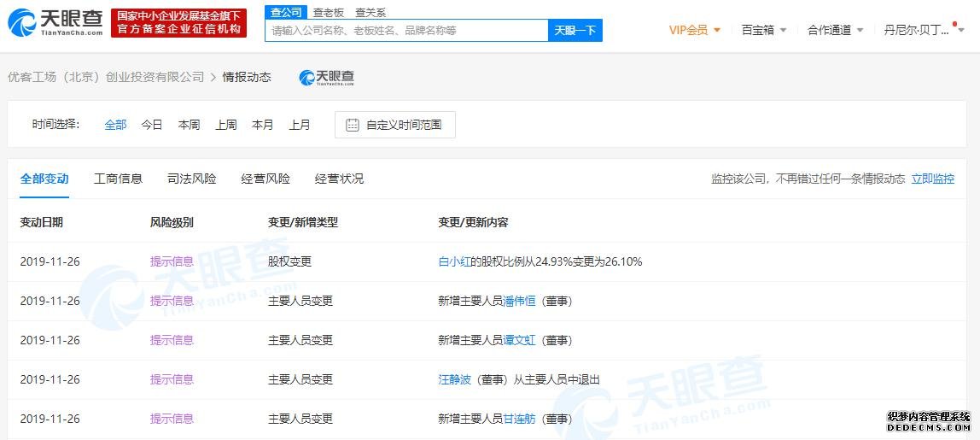980x440 pixels.
Task: Click 提示信息 in 潘伟恒 row
Action: click(172, 301)
